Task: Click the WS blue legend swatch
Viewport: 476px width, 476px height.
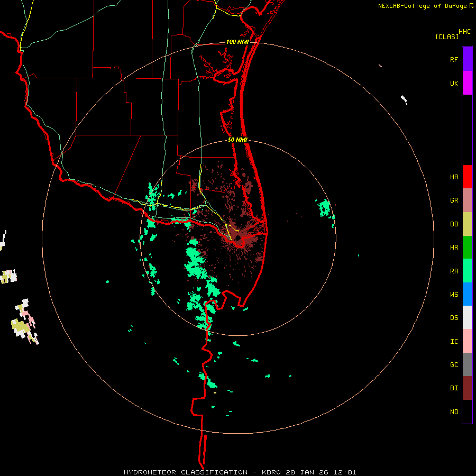Action: [467, 294]
